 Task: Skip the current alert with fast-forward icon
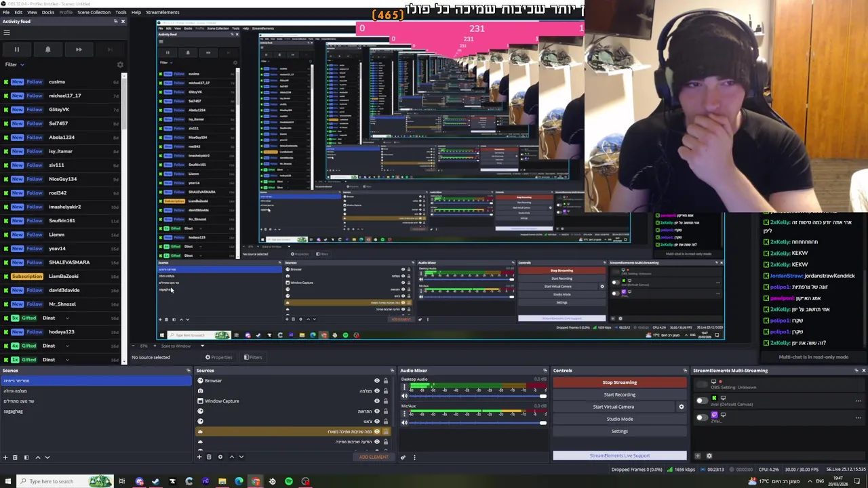click(x=79, y=49)
